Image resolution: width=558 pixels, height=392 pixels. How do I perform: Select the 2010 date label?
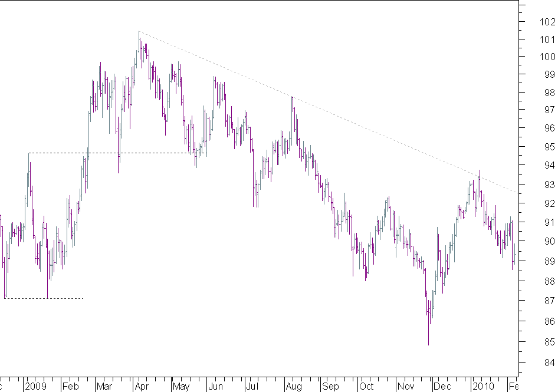[484, 386]
